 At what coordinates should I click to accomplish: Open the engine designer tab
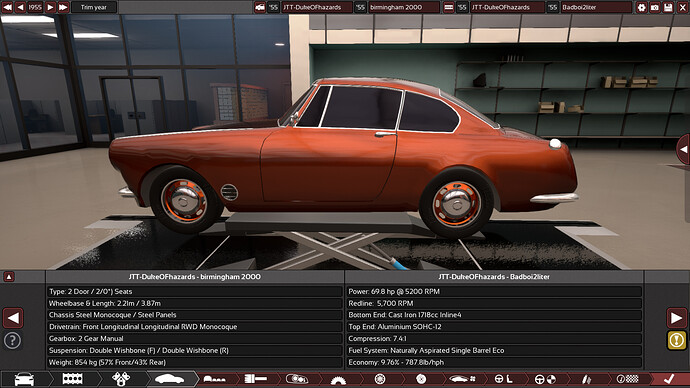click(73, 379)
